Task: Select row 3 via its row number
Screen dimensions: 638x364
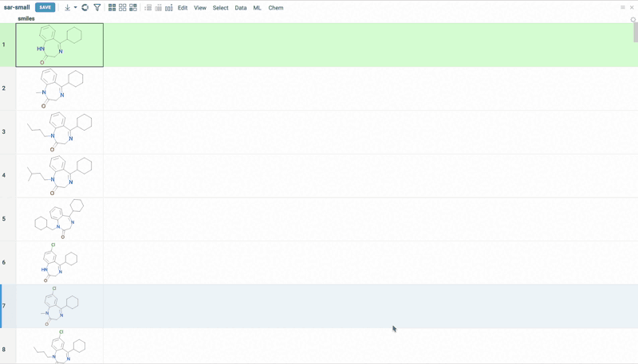Action: tap(4, 132)
